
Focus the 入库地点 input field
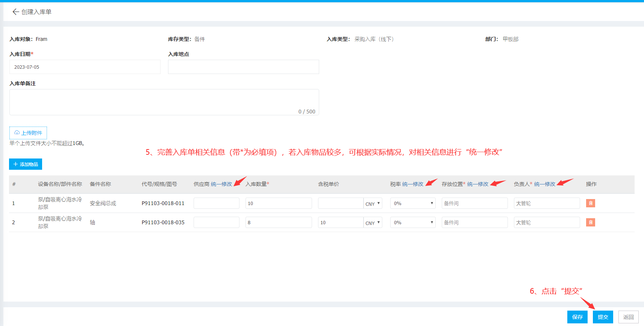tap(244, 67)
